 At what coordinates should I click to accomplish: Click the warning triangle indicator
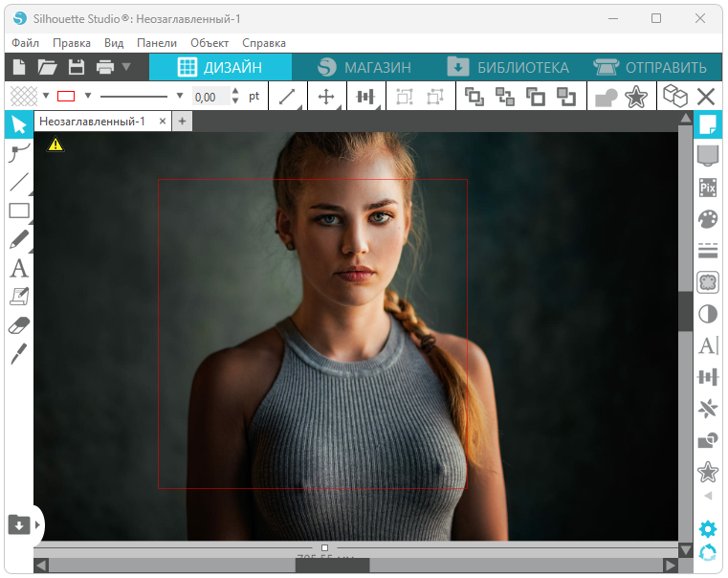pos(55,144)
